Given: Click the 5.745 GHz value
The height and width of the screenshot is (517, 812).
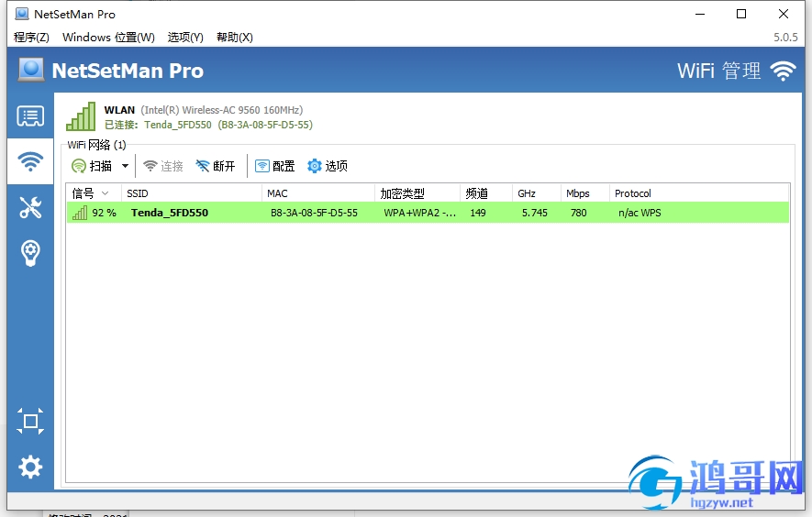Looking at the screenshot, I should tap(534, 213).
